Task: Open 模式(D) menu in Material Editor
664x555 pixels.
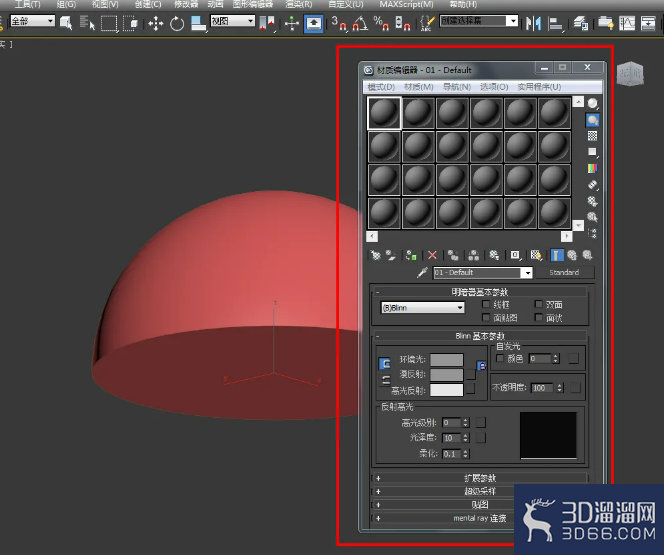Action: tap(381, 87)
